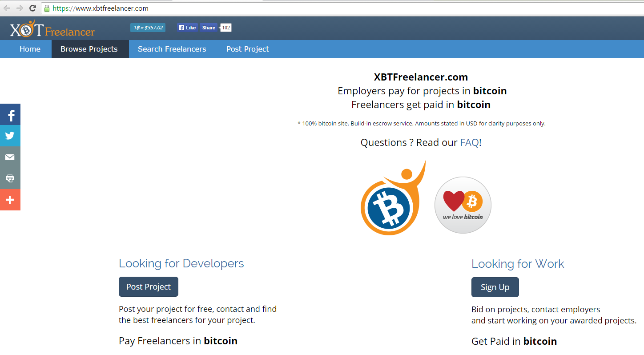Click the Facebook share sidebar icon
Image resolution: width=644 pixels, height=355 pixels.
point(10,115)
